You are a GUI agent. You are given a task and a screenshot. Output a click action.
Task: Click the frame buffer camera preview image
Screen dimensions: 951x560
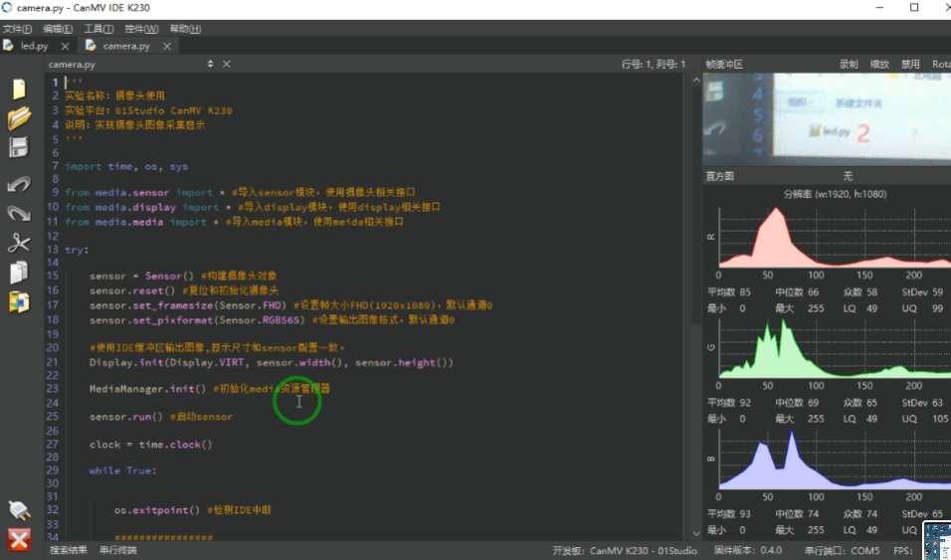[827, 119]
